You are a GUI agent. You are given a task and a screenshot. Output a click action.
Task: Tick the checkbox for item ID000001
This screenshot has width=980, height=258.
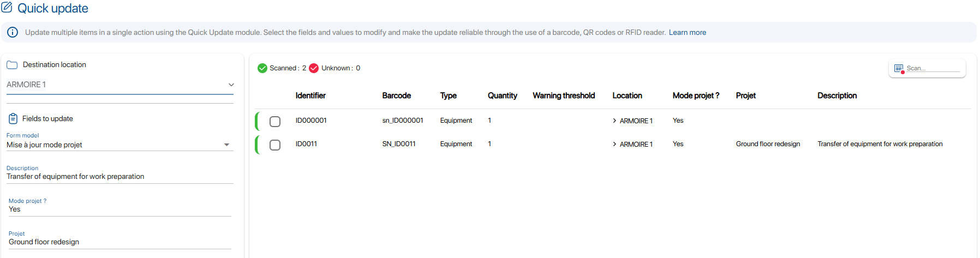click(275, 121)
